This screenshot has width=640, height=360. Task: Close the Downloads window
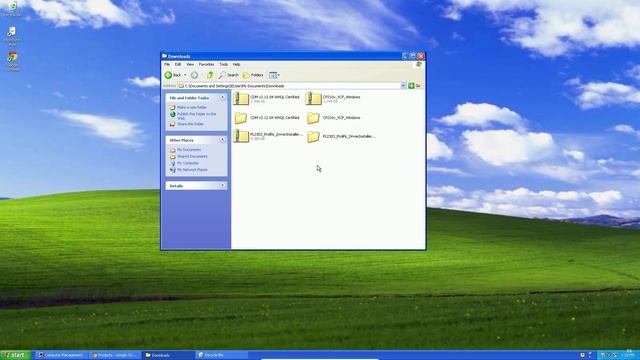(x=421, y=56)
